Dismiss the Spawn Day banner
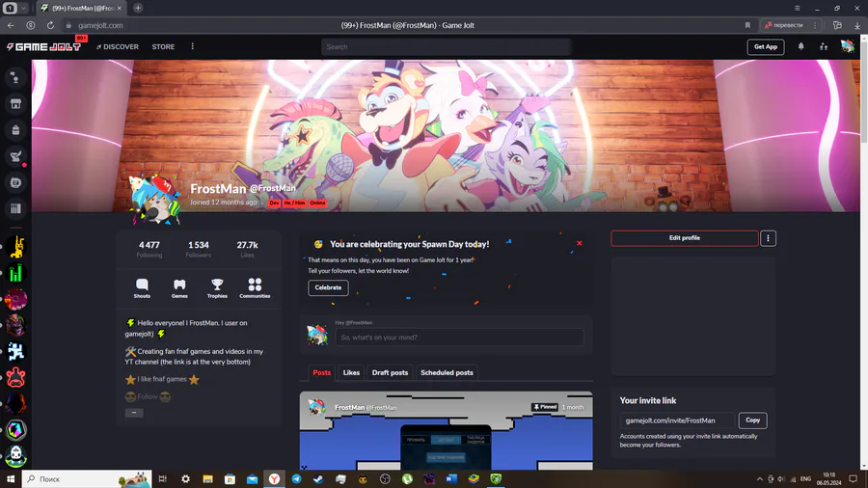This screenshot has height=488, width=868. coord(579,243)
